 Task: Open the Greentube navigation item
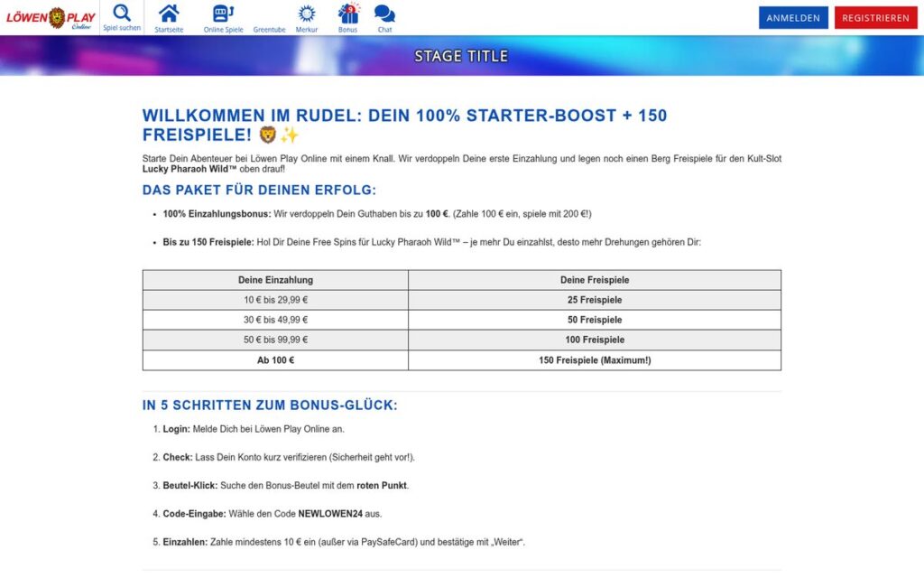[x=269, y=29]
